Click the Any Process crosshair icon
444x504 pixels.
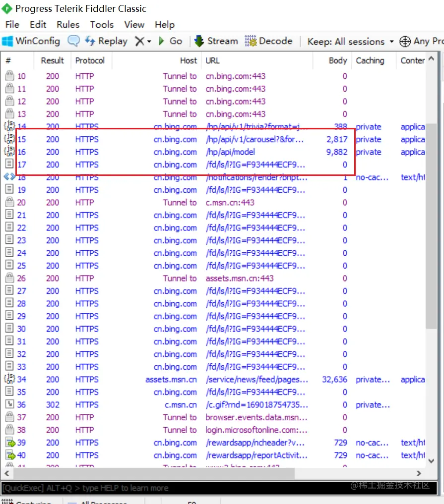[405, 42]
